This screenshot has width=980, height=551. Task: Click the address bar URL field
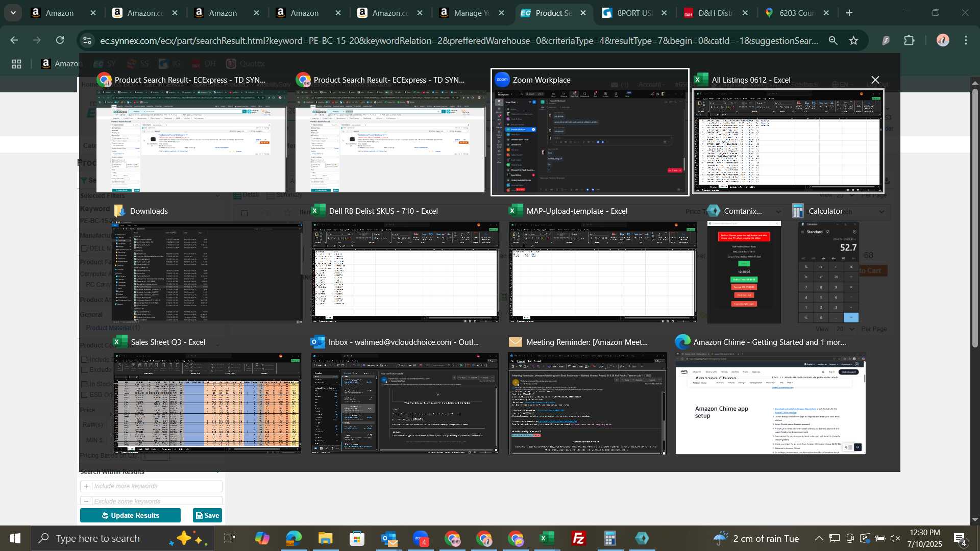coord(458,40)
